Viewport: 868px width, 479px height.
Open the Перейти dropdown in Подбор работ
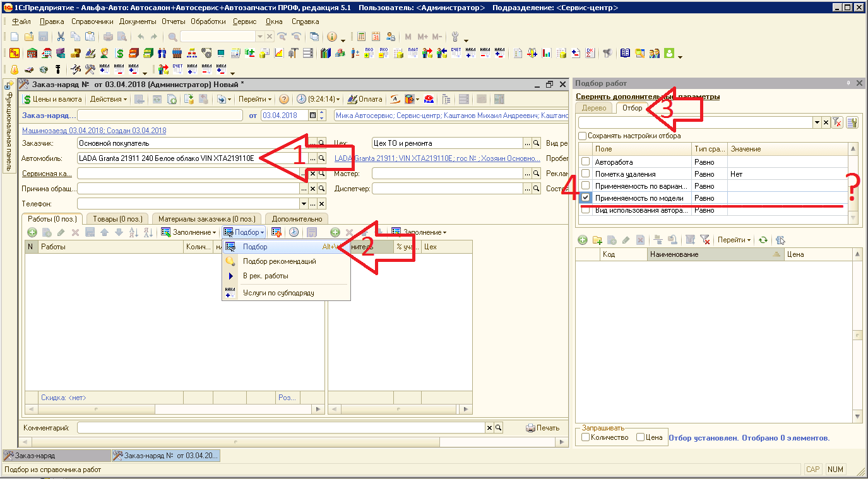(734, 240)
